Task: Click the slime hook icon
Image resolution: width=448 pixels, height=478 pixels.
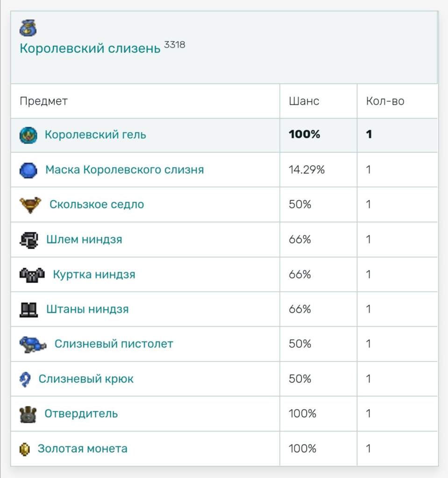Action: point(25,380)
